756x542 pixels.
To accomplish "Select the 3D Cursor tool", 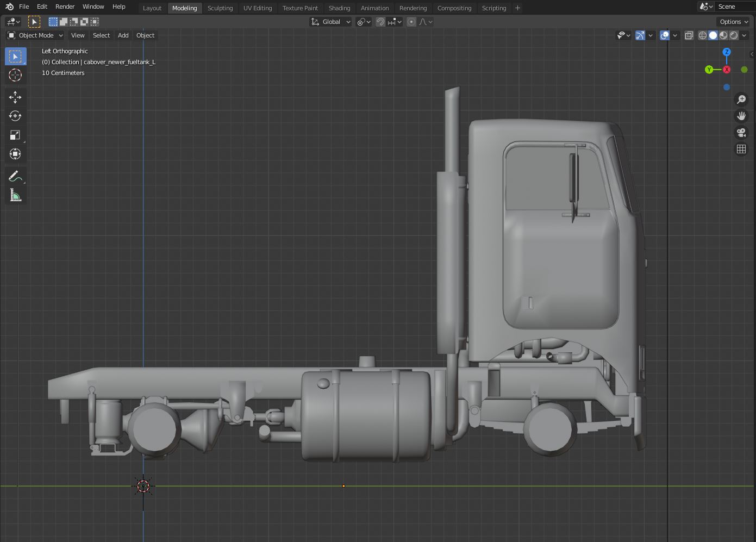I will 15,75.
